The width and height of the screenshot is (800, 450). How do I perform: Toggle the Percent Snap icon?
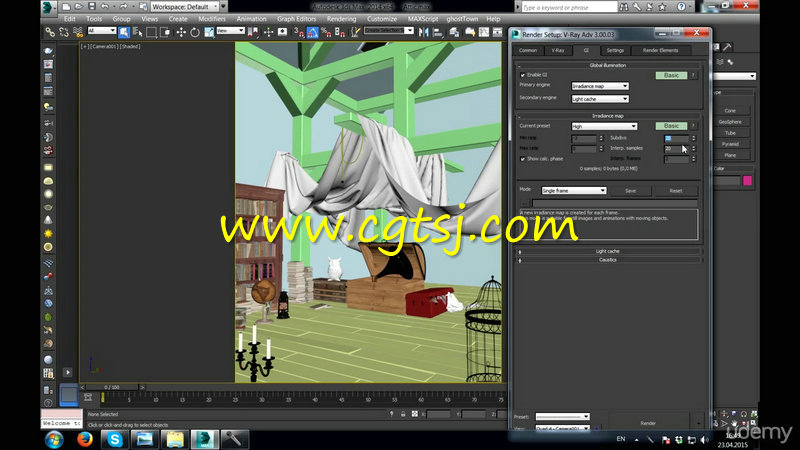pyautogui.click(x=326, y=32)
